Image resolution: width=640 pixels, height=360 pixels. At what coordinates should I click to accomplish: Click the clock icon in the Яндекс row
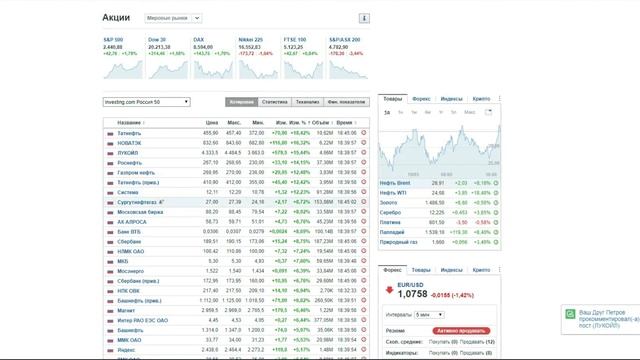pyautogui.click(x=364, y=349)
